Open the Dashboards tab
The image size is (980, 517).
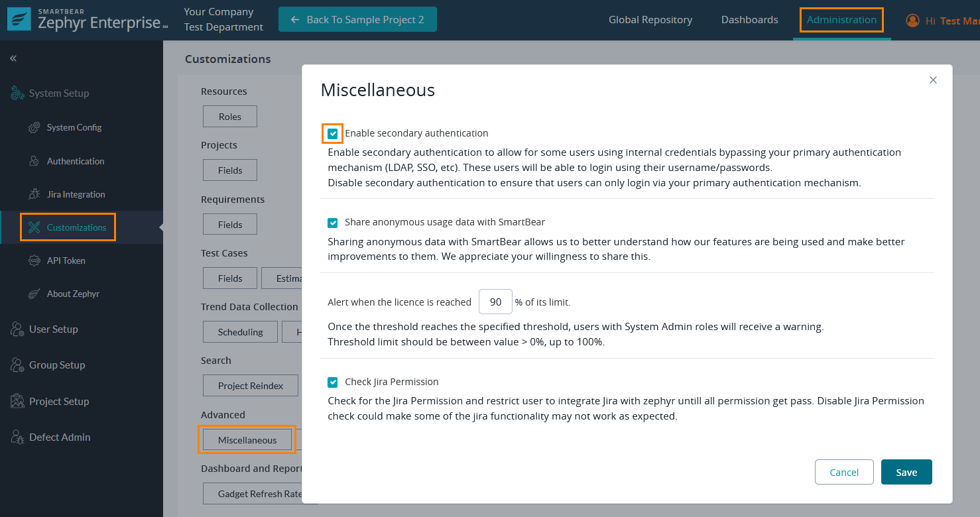click(x=749, y=20)
